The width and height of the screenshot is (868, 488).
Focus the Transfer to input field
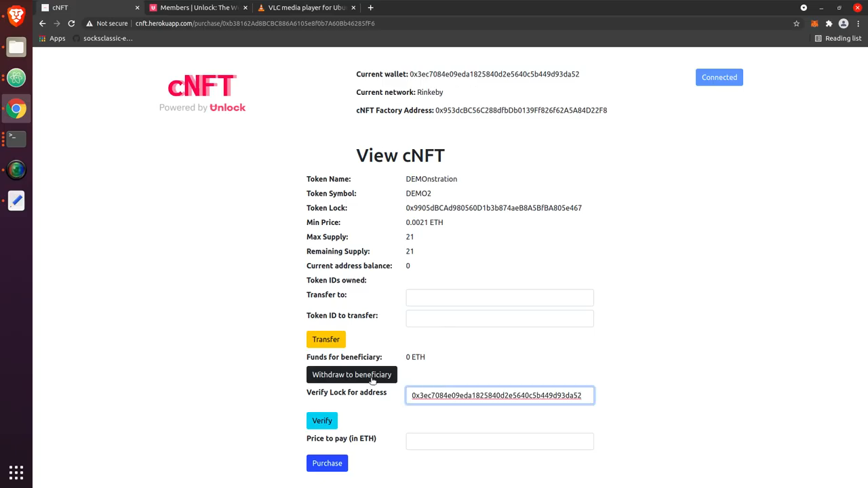point(500,298)
